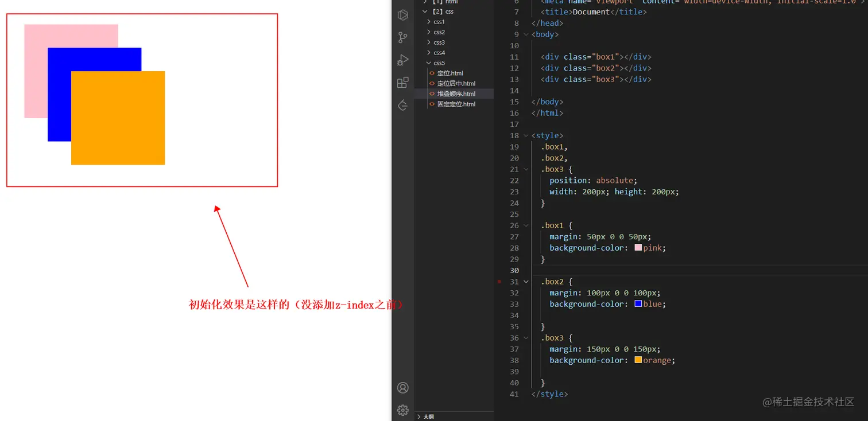This screenshot has width=868, height=421.
Task: Click the orange color swatch on line 38
Action: (638, 360)
